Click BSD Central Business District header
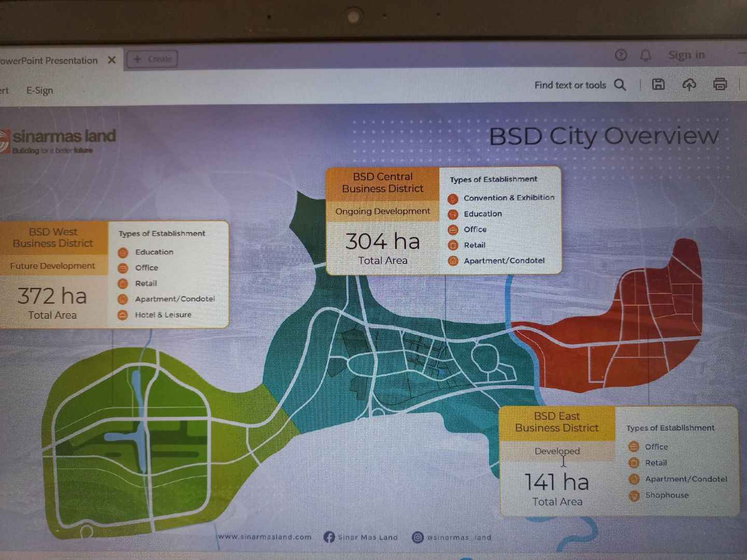747x560 pixels. coord(383,183)
